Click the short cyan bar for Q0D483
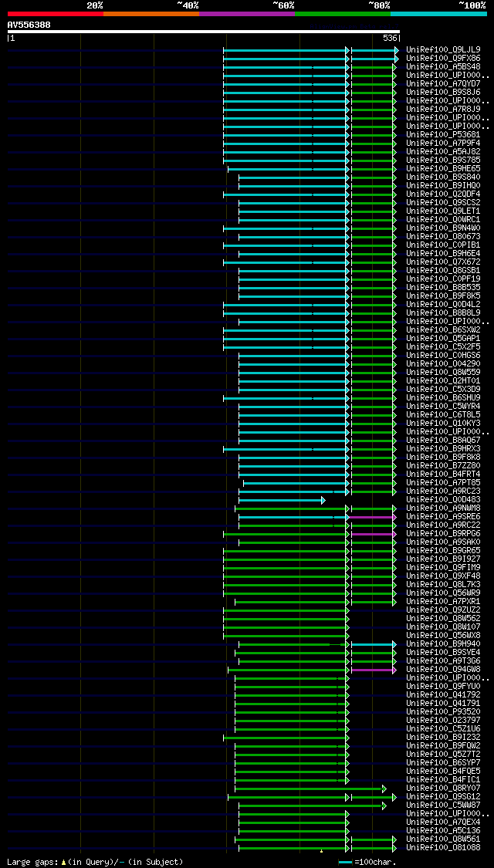This screenshot has height=868, width=494. 282,501
